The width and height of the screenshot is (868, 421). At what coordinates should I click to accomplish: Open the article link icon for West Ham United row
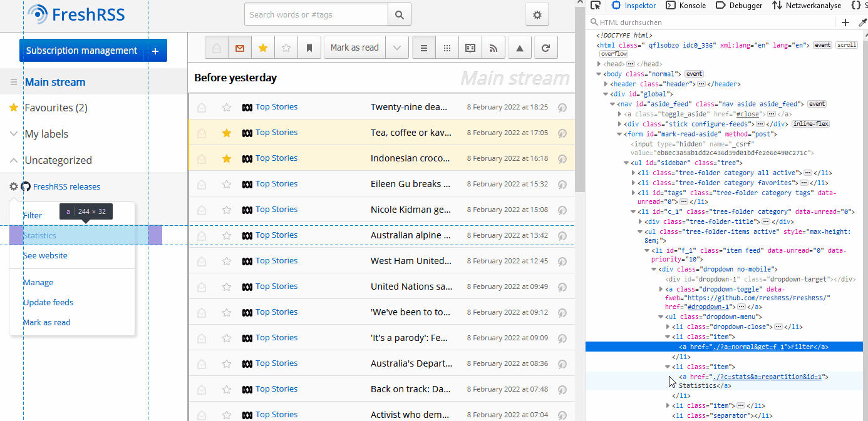(562, 261)
